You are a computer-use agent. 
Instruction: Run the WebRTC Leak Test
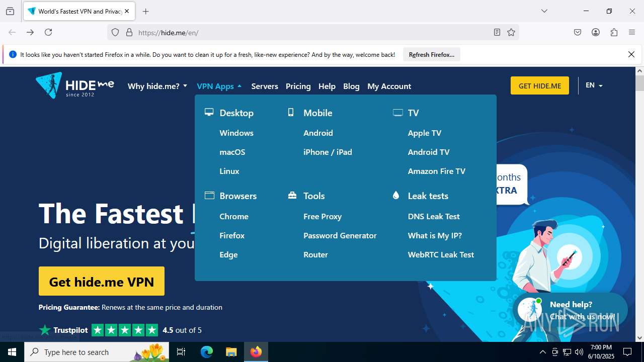coord(441,254)
